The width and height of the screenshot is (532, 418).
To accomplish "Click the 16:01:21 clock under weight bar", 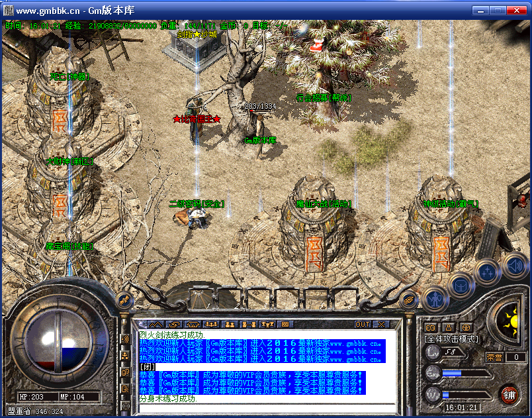I will pos(461,407).
